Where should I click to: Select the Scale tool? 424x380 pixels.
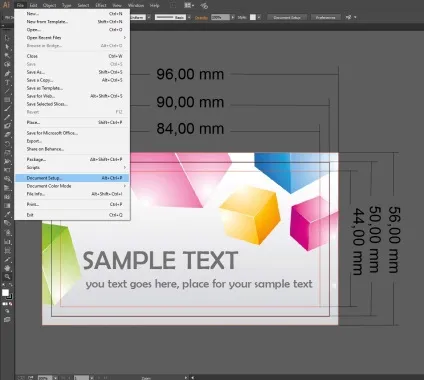pyautogui.click(x=7, y=153)
